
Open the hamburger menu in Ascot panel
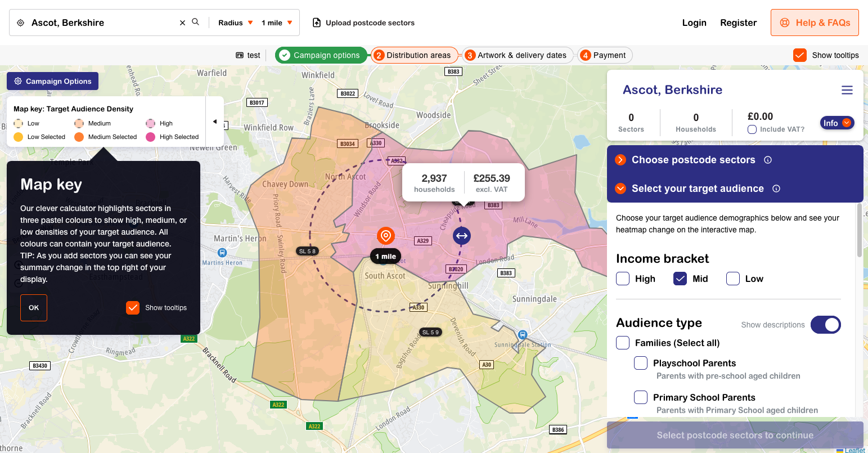847,90
